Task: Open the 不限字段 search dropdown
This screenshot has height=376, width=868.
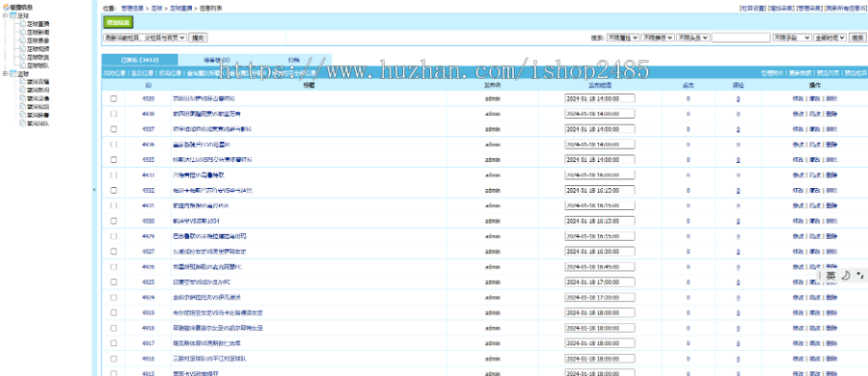Action: (792, 38)
